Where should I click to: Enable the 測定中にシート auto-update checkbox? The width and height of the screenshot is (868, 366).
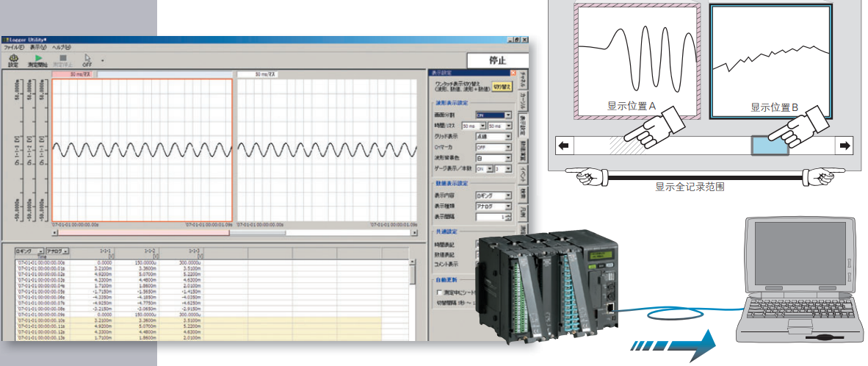pos(440,292)
